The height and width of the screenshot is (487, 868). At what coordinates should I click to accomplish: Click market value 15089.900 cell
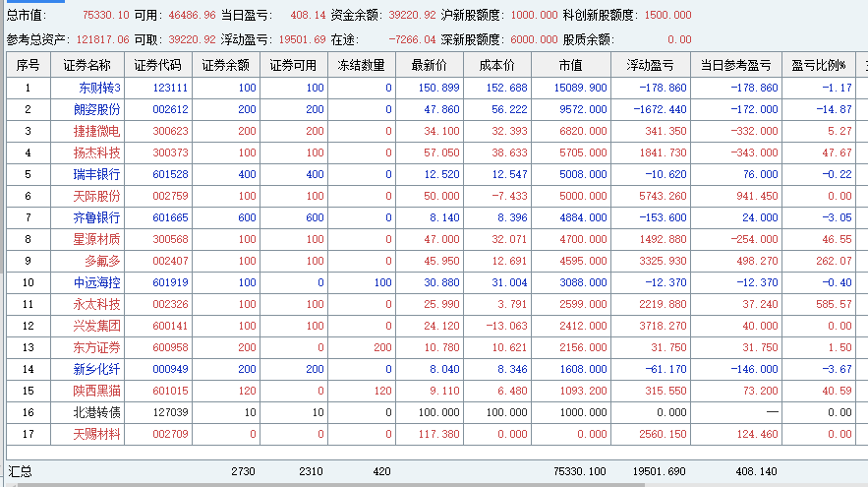coord(580,88)
